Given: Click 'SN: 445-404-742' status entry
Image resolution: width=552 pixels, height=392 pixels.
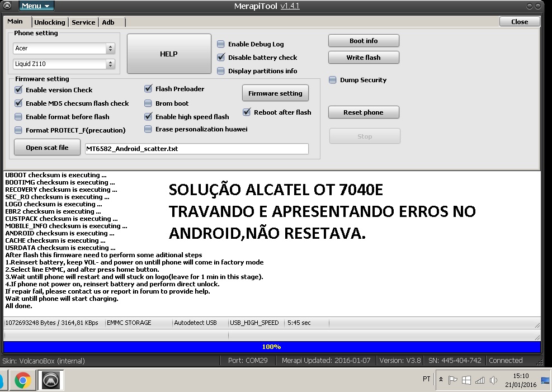Looking at the screenshot, I should 455,360.
